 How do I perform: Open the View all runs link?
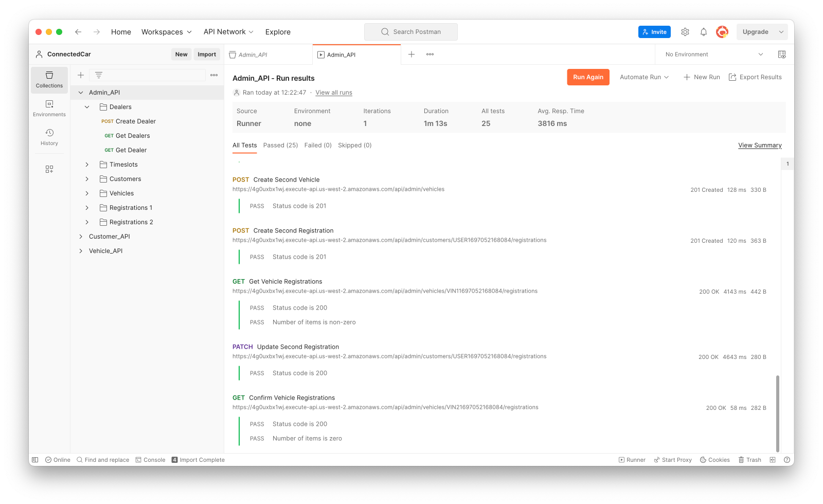pos(334,93)
